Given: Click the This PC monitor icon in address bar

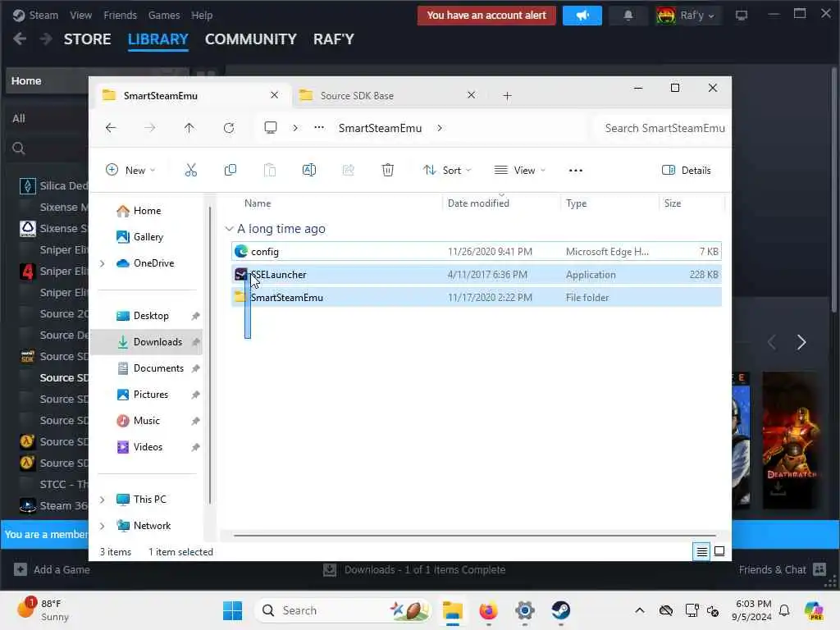Looking at the screenshot, I should click(271, 127).
